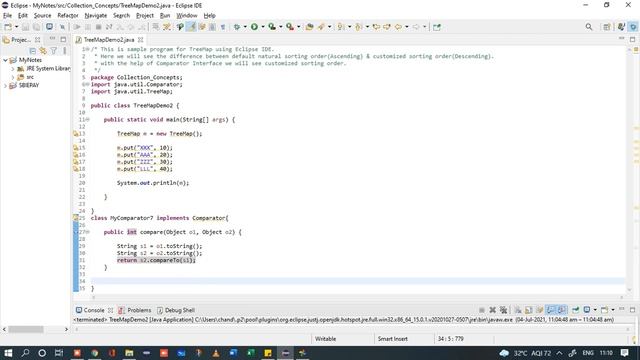Click Remove All Terminated Launches icon
640x360 pixels.
pyautogui.click(x=504, y=310)
